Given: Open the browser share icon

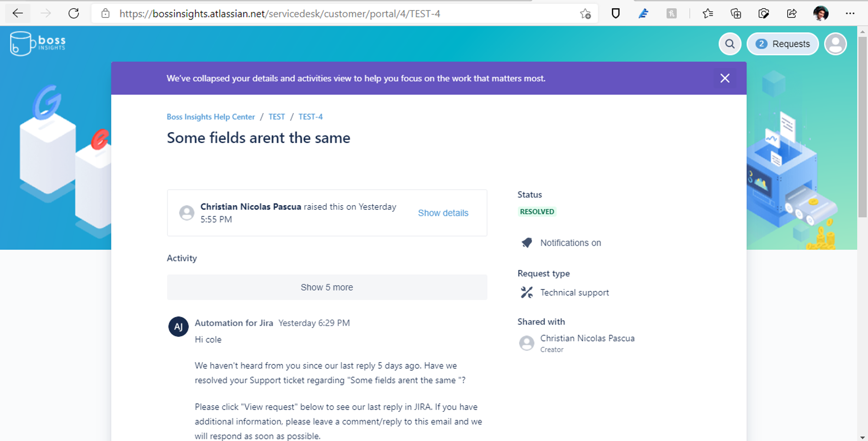Looking at the screenshot, I should 792,13.
